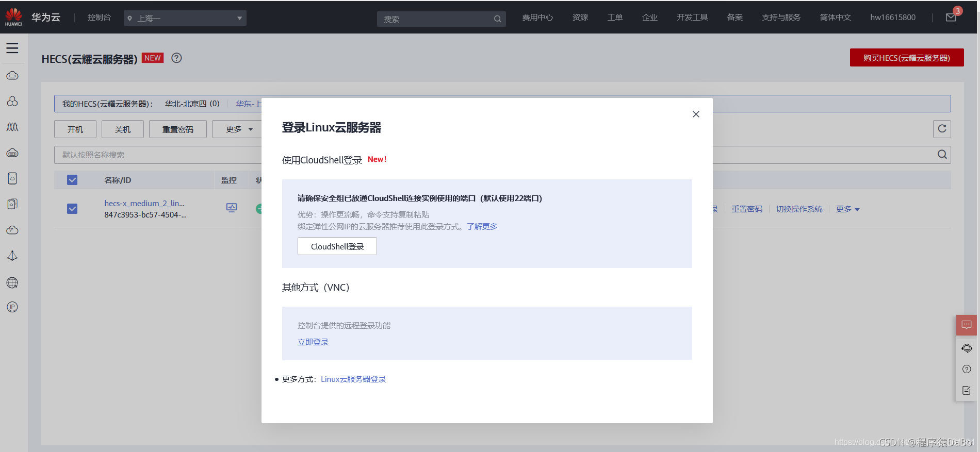
Task: Expand the 更多 dropdown in server row
Action: (x=847, y=209)
